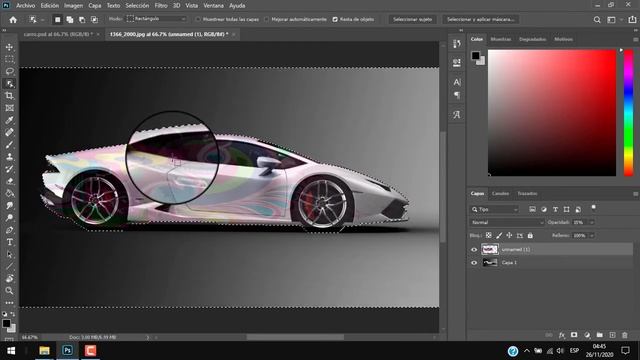The height and width of the screenshot is (360, 640).
Task: Hide the unnamed (1) layer
Action: (x=474, y=249)
